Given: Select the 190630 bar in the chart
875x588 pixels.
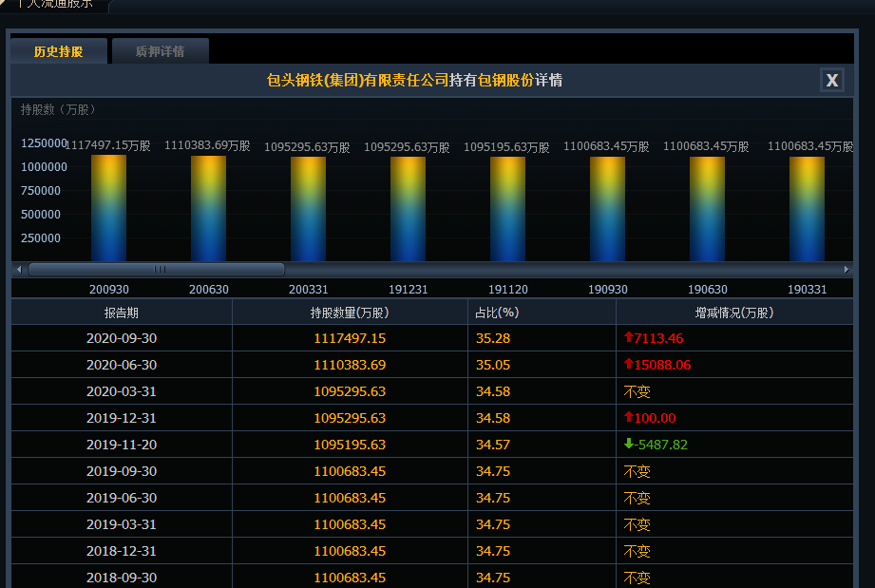Looking at the screenshot, I should (707, 209).
